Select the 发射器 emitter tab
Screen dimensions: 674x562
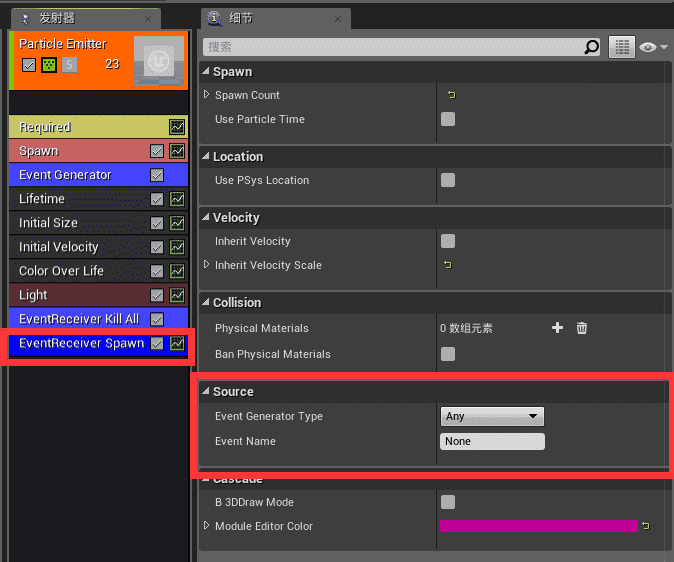tap(55, 18)
